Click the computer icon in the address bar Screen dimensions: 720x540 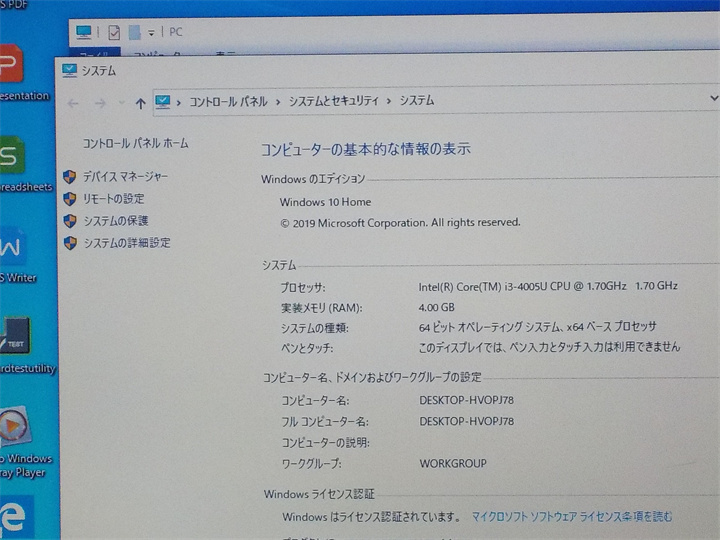(x=163, y=101)
